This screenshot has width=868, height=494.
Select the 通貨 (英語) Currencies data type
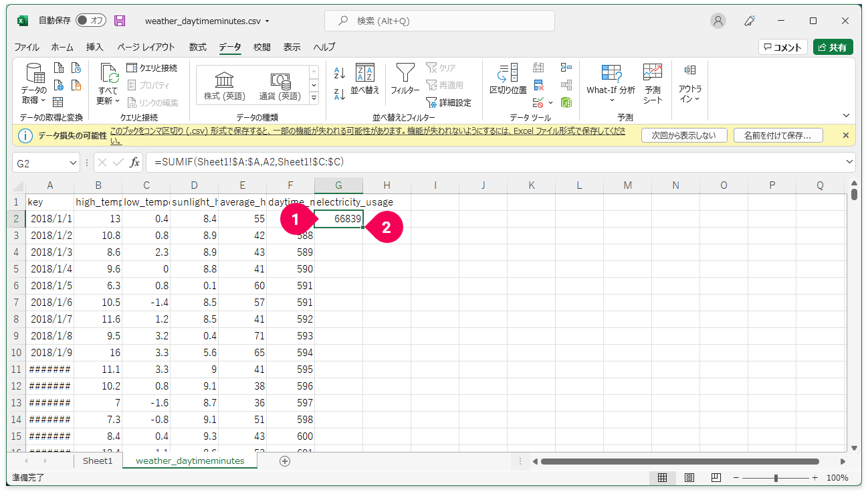click(280, 86)
